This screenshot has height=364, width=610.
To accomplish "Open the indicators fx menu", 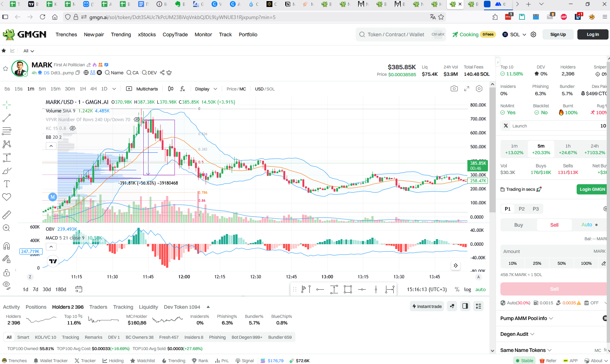I will 183,89.
